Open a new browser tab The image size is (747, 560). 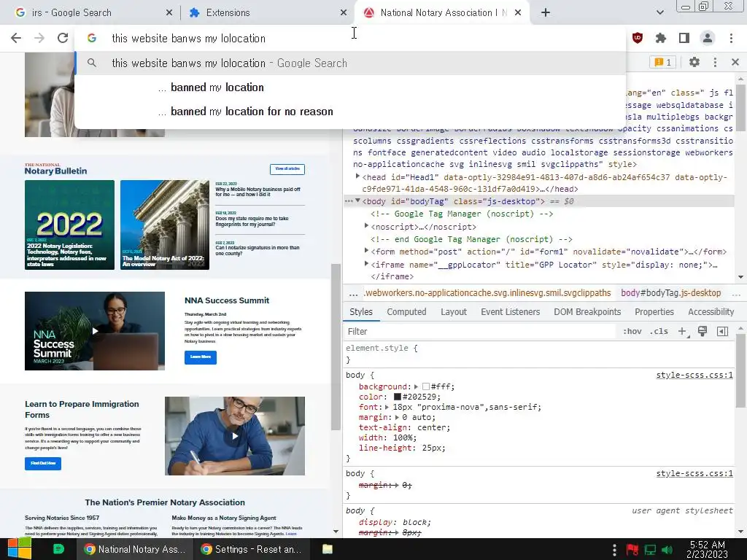(x=546, y=13)
